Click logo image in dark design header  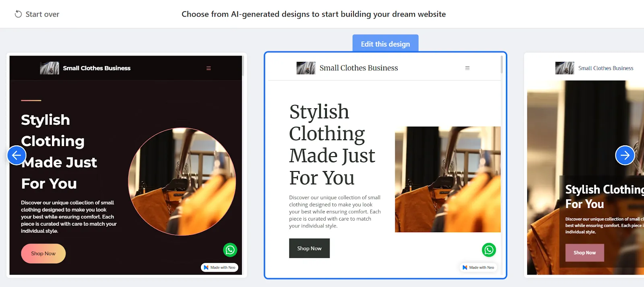[50, 68]
